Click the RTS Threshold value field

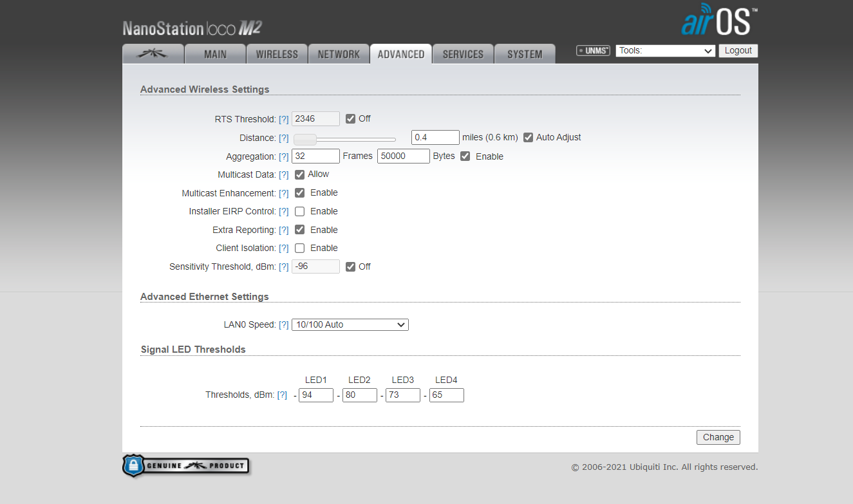315,118
